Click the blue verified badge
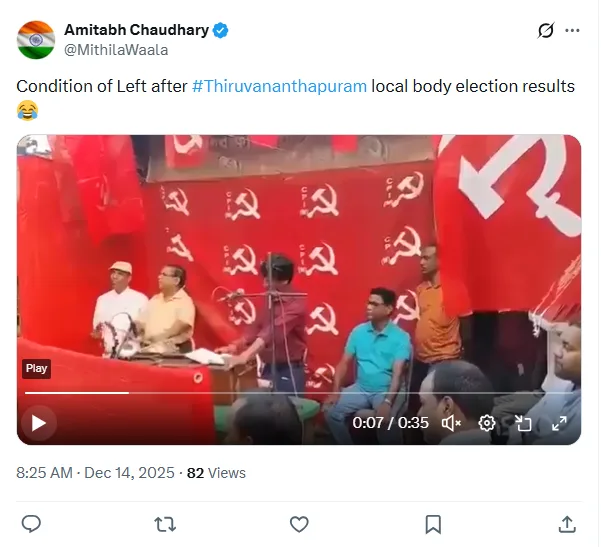Screen dimensions: 601x547 click(221, 30)
